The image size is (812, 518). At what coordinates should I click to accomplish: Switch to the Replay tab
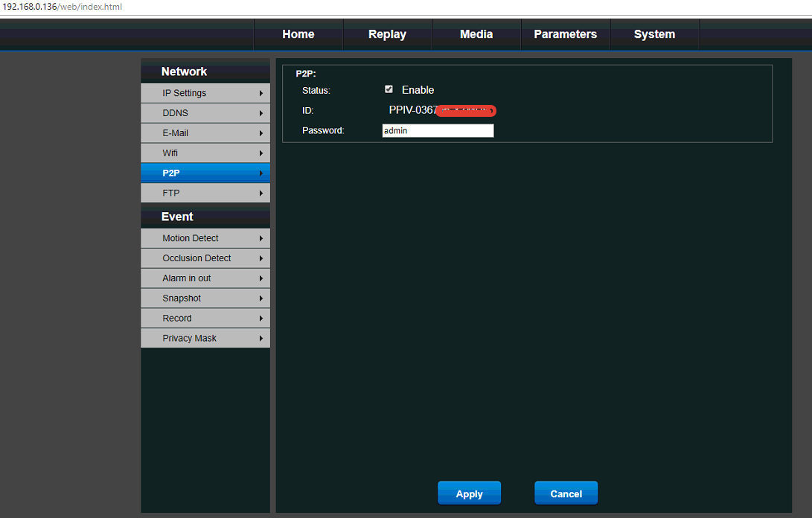(387, 34)
